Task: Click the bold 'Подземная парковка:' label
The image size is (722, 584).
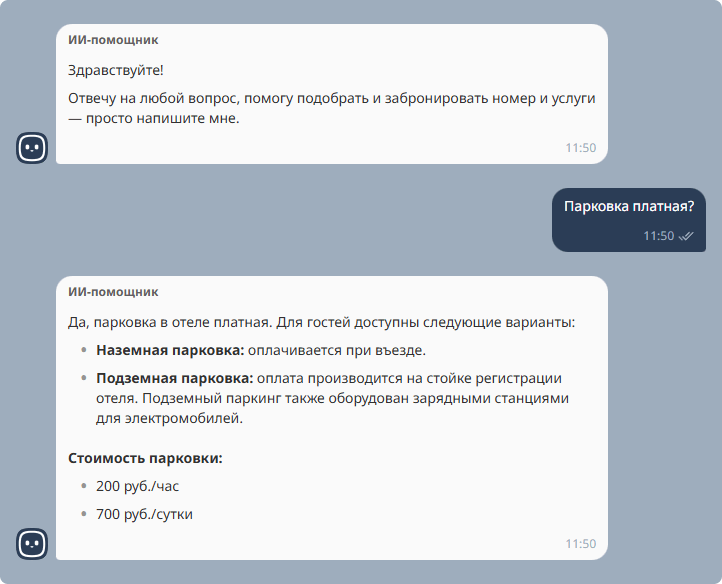Action: [175, 379]
